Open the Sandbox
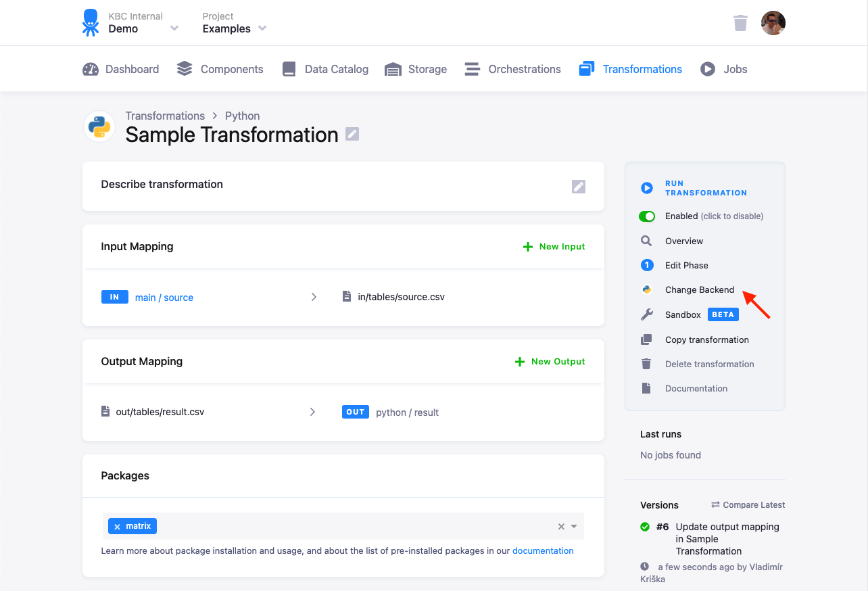 click(683, 314)
